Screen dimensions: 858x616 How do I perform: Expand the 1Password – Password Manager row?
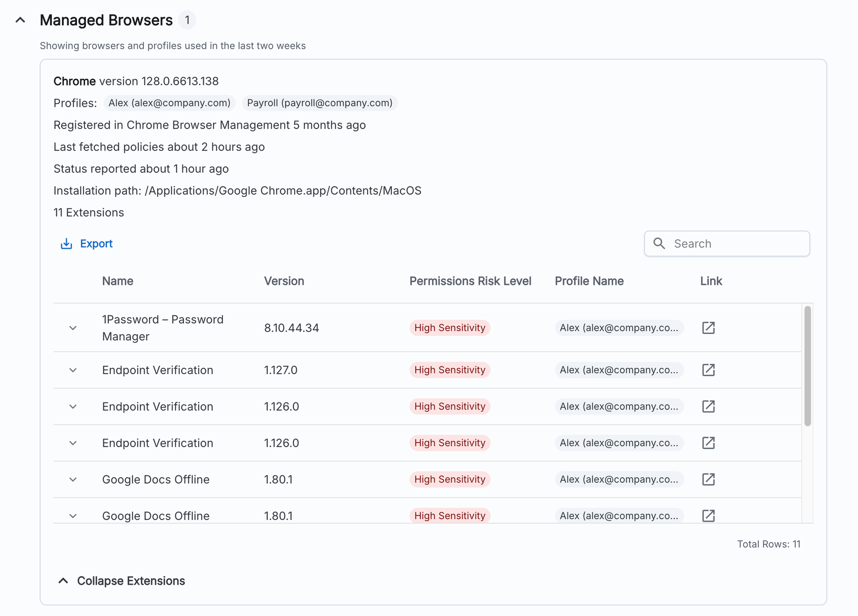(73, 328)
